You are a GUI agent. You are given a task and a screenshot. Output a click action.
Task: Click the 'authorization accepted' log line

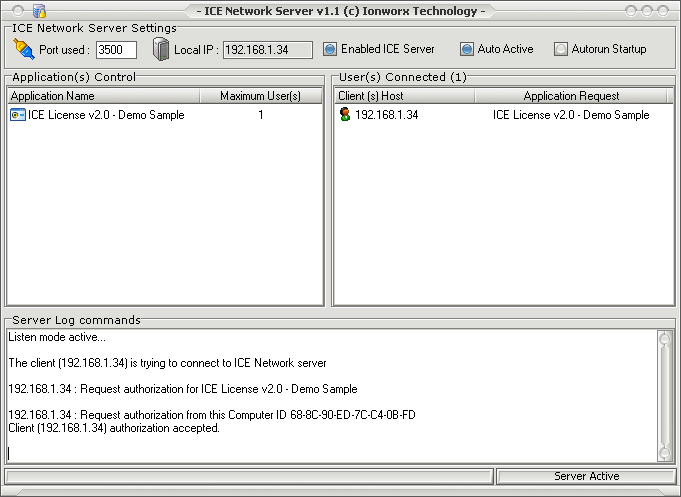point(114,428)
